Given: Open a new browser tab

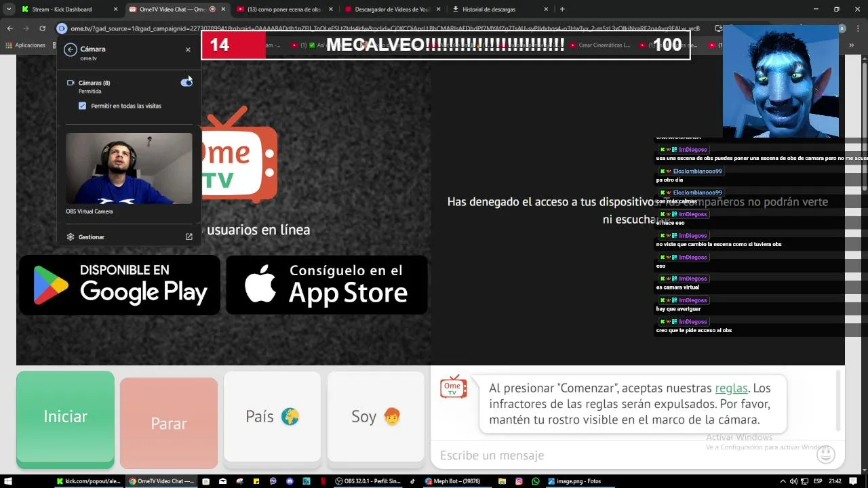Looking at the screenshot, I should (562, 9).
